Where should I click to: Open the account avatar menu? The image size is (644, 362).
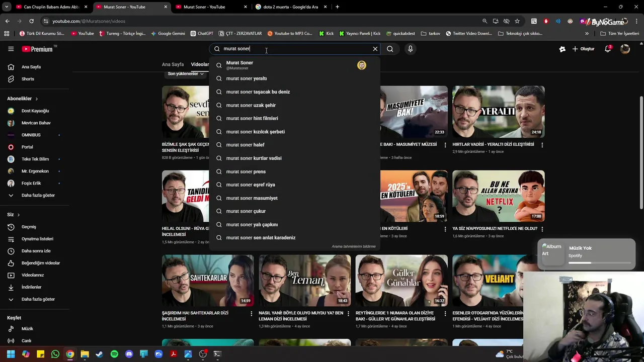click(x=625, y=49)
